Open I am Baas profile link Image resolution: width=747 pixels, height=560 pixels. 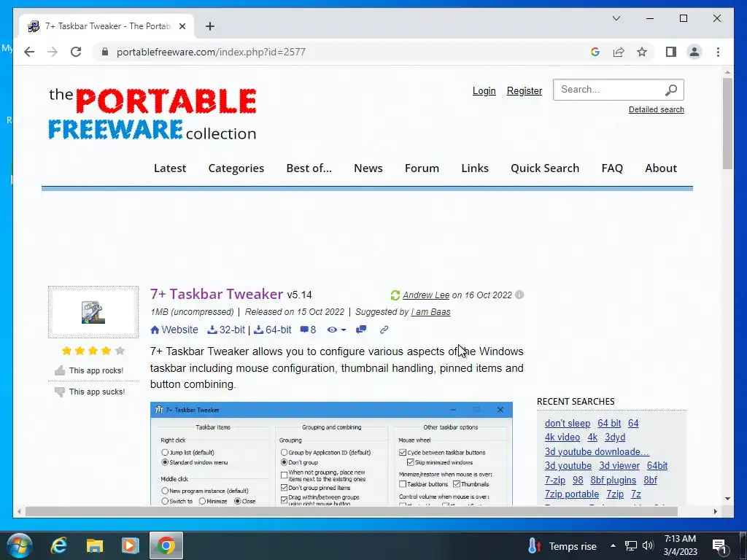430,312
